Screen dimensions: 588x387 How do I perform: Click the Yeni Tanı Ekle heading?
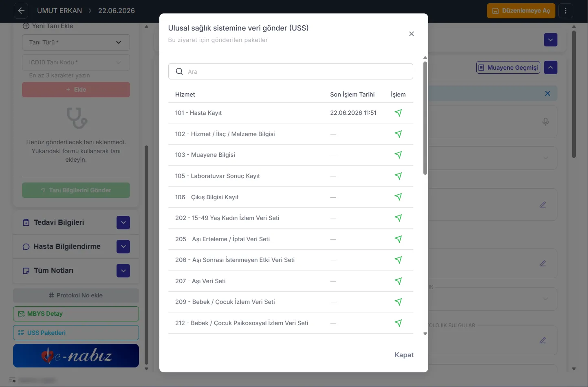pyautogui.click(x=48, y=26)
